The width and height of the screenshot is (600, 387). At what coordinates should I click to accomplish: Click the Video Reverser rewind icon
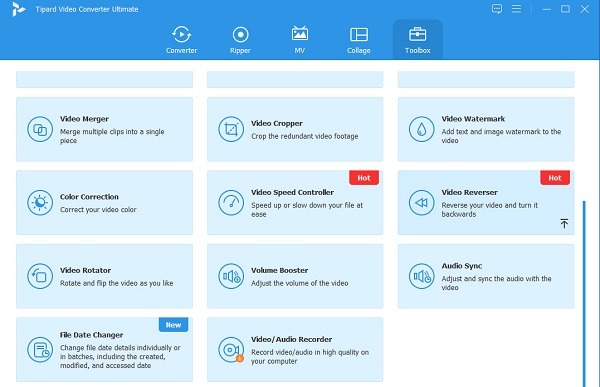421,203
